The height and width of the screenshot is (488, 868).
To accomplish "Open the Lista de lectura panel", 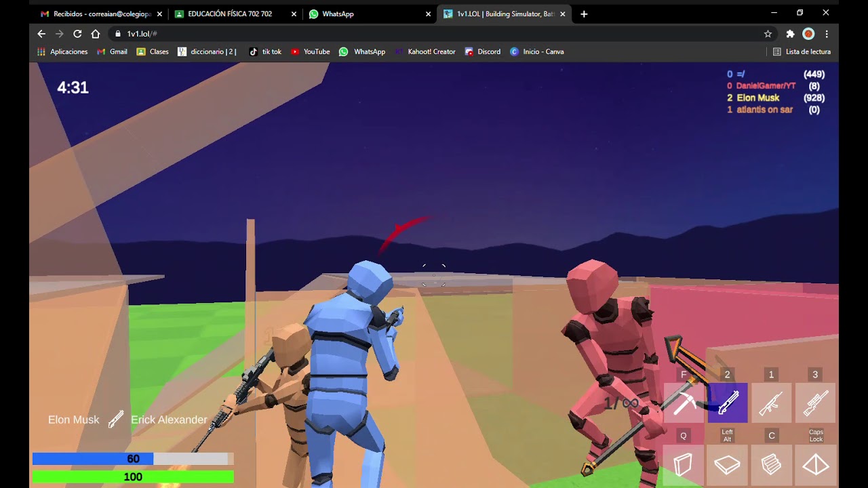I will 802,52.
